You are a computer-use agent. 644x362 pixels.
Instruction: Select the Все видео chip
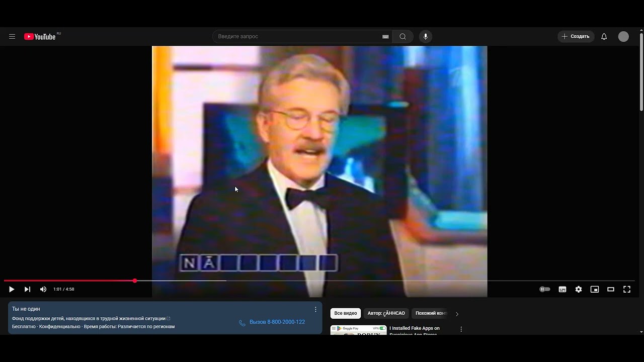pyautogui.click(x=346, y=313)
